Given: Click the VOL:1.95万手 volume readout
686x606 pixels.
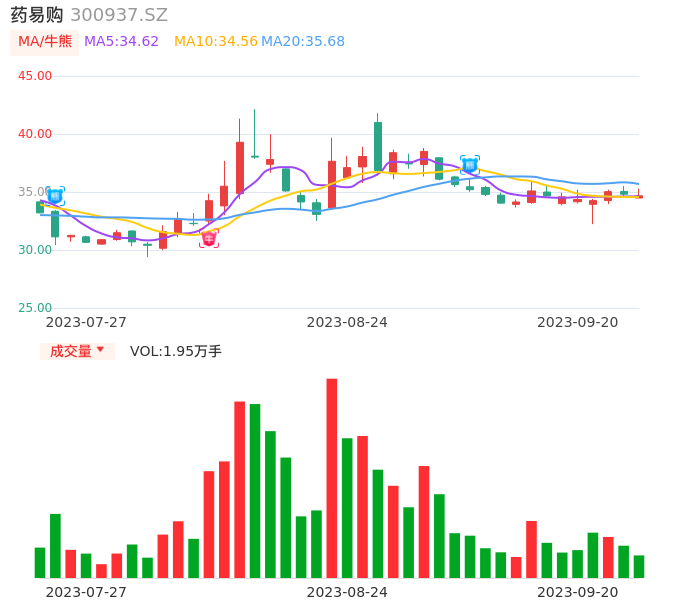Looking at the screenshot, I should 176,351.
